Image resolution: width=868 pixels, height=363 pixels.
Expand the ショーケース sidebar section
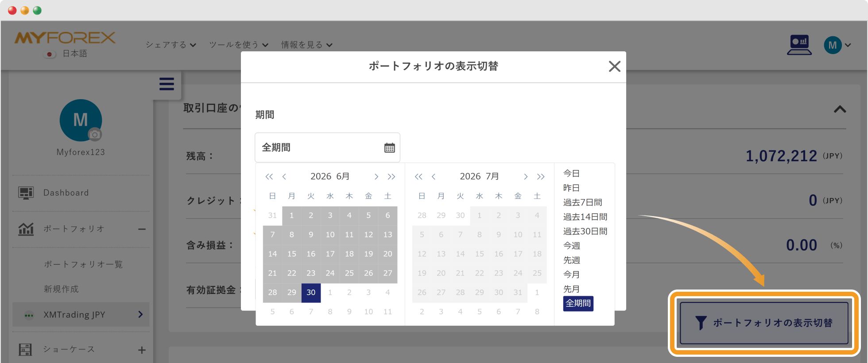pyautogui.click(x=142, y=350)
